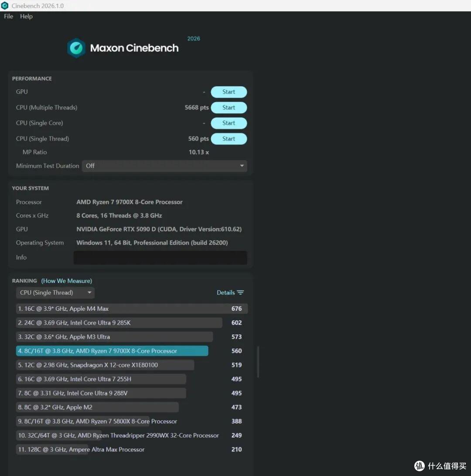Select the highlighted Ryzen 7 9700X row
471x476 pixels.
coord(132,351)
